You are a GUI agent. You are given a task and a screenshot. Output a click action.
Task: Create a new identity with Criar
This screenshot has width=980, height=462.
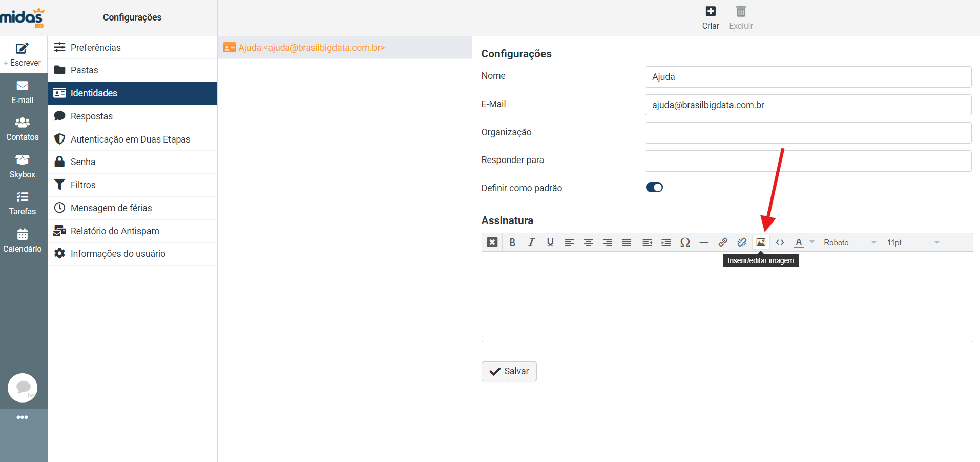(710, 17)
